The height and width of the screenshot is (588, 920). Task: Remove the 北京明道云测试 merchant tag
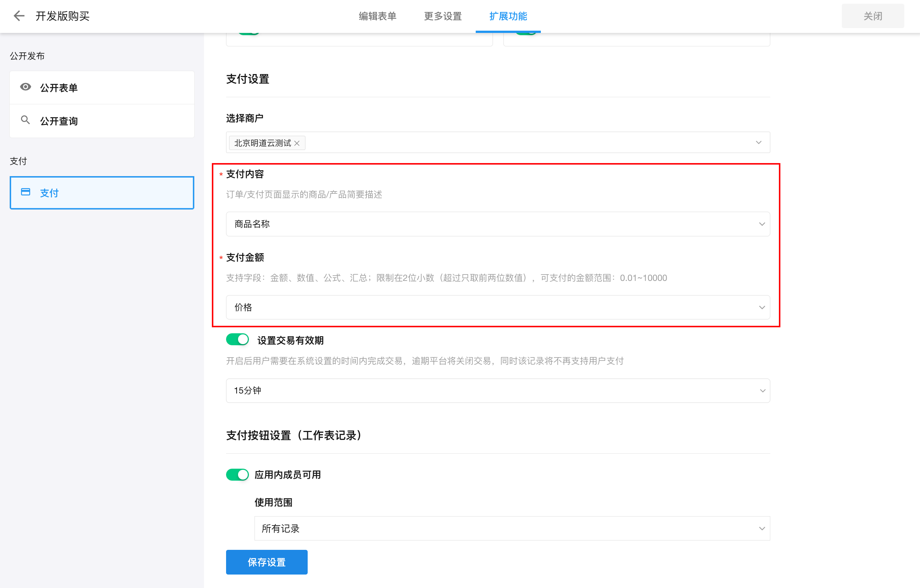tap(297, 143)
